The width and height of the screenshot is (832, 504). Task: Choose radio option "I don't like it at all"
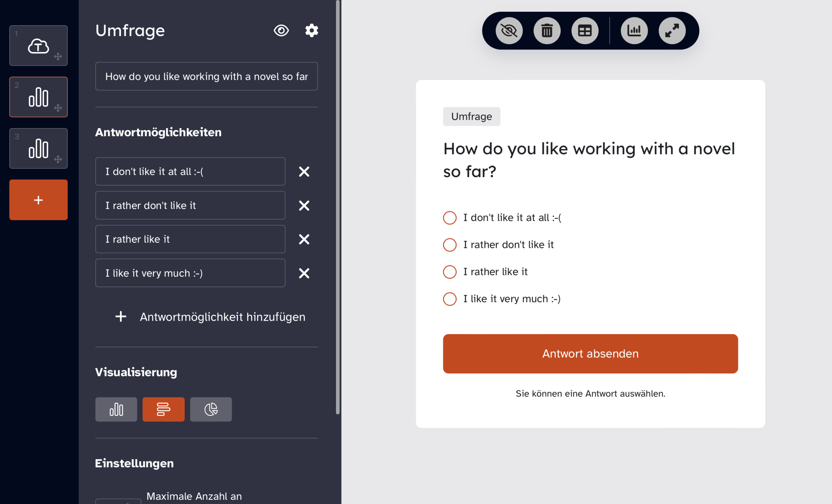[x=449, y=218]
